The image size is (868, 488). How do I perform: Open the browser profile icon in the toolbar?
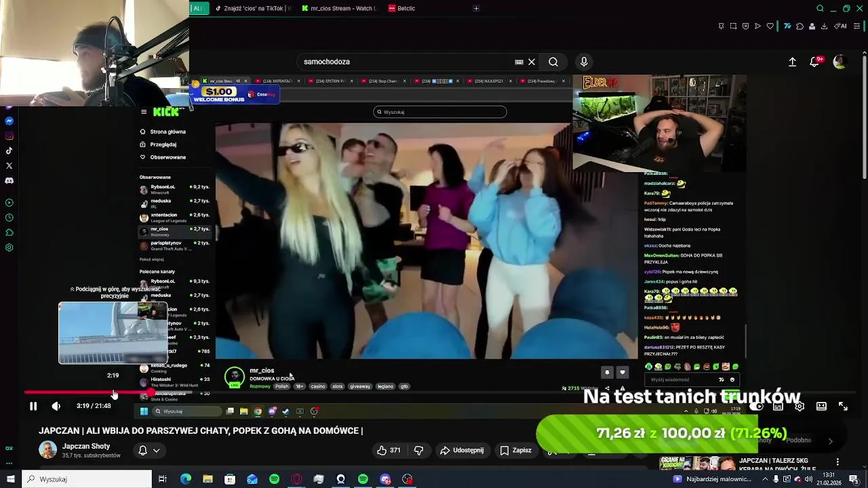tap(812, 26)
